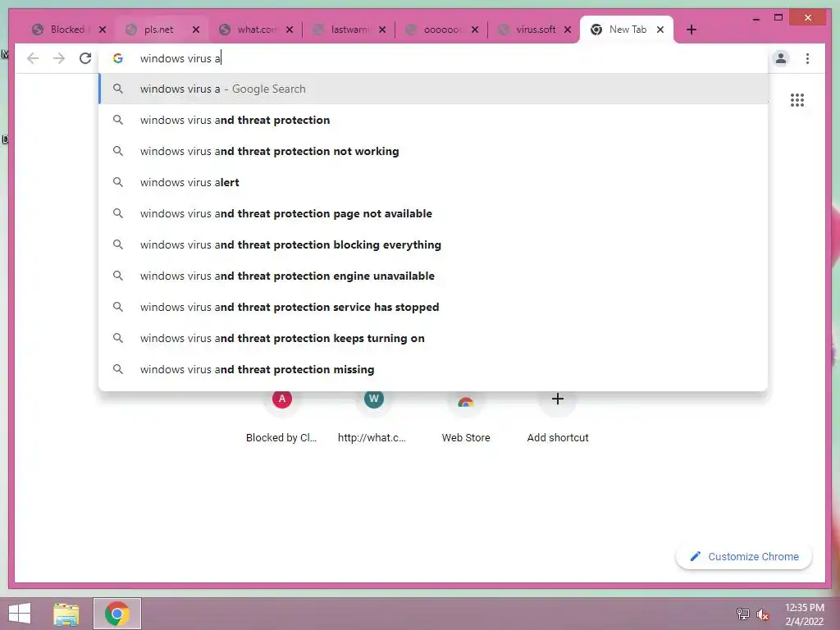This screenshot has width=840, height=630.
Task: Select 'windows virus a - Google Search' suggestion
Action: (433, 89)
